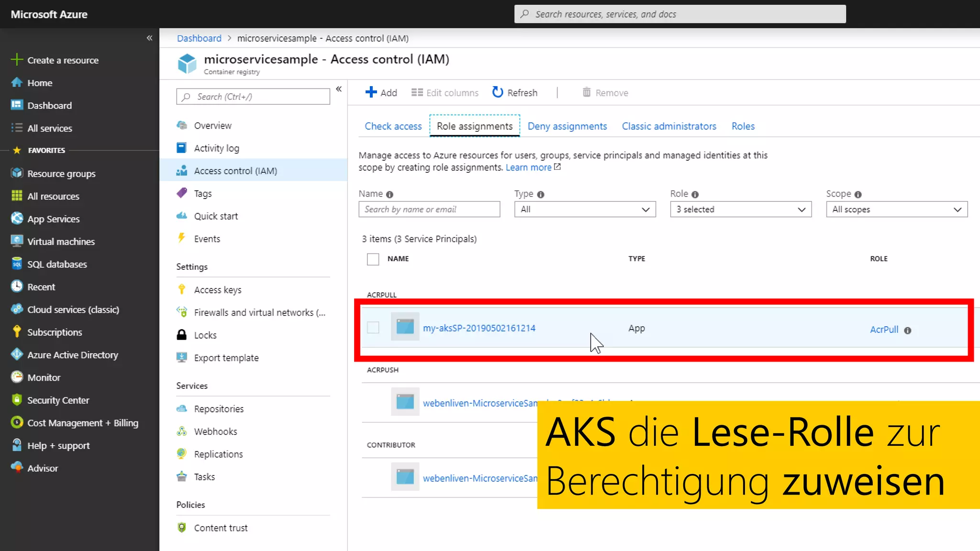Switch to the Check access tab

click(x=393, y=126)
